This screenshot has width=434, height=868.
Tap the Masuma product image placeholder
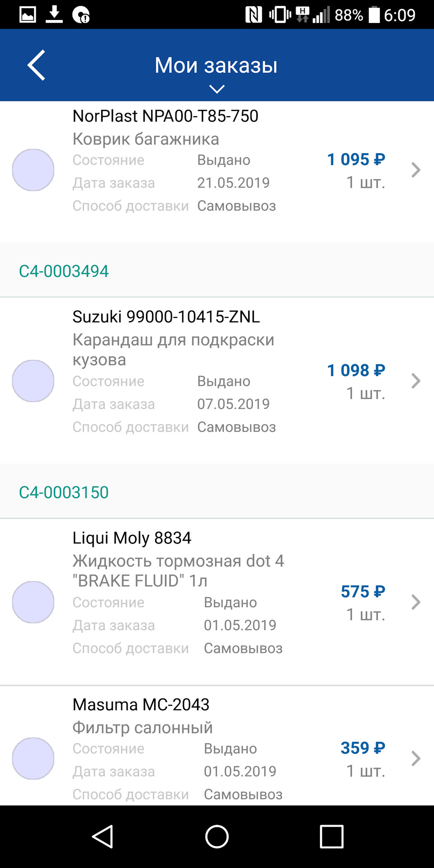pos(33,759)
